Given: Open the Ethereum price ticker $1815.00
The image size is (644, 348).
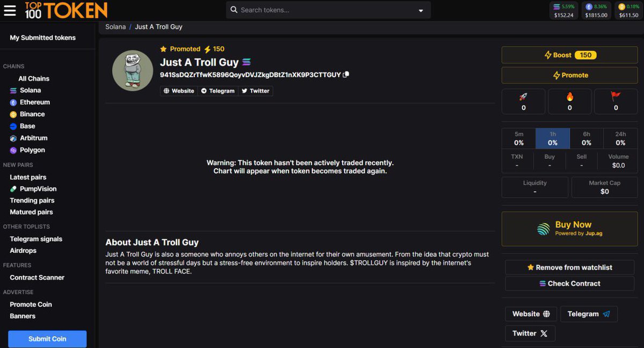Looking at the screenshot, I should click(x=596, y=11).
